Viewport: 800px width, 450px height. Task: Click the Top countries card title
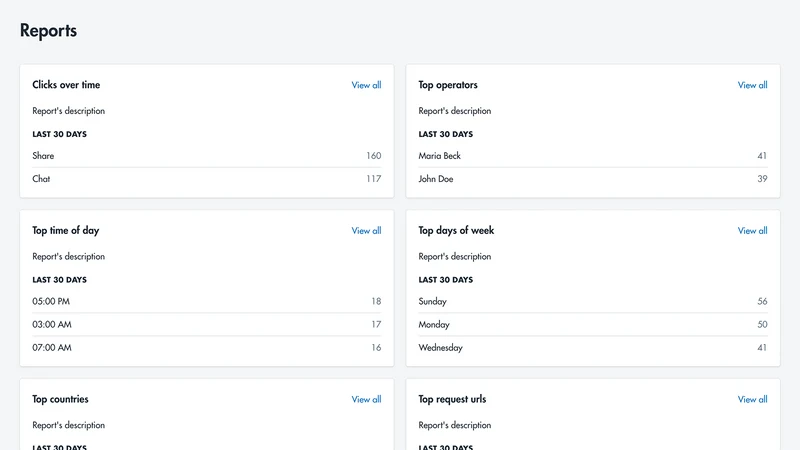[x=60, y=399]
